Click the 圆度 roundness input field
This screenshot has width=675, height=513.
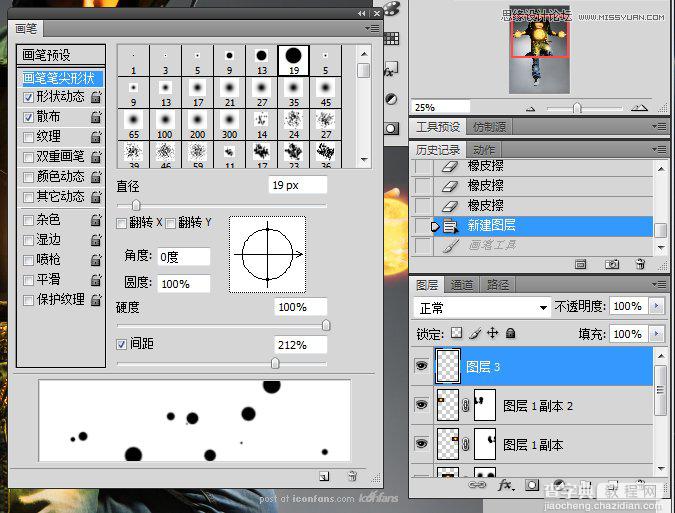click(184, 284)
